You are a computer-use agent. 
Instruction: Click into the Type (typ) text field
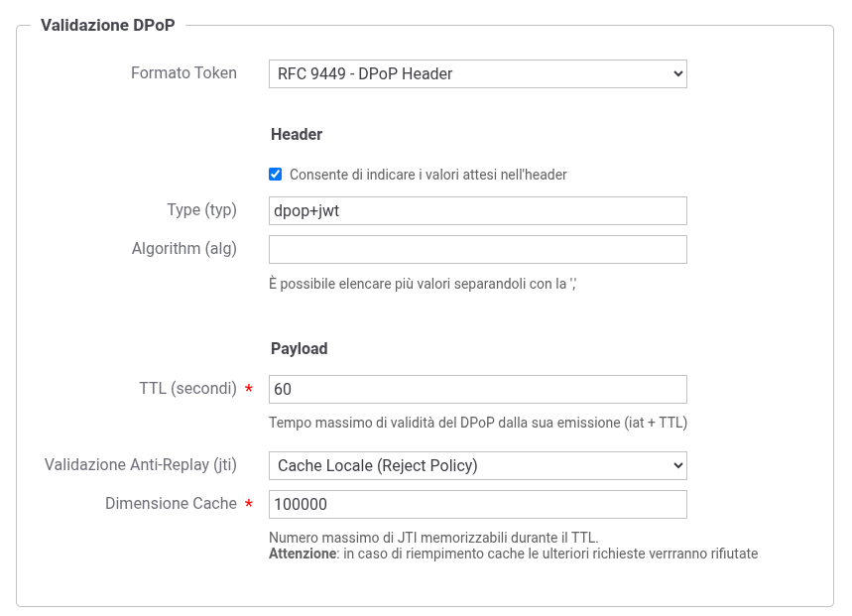(x=477, y=210)
